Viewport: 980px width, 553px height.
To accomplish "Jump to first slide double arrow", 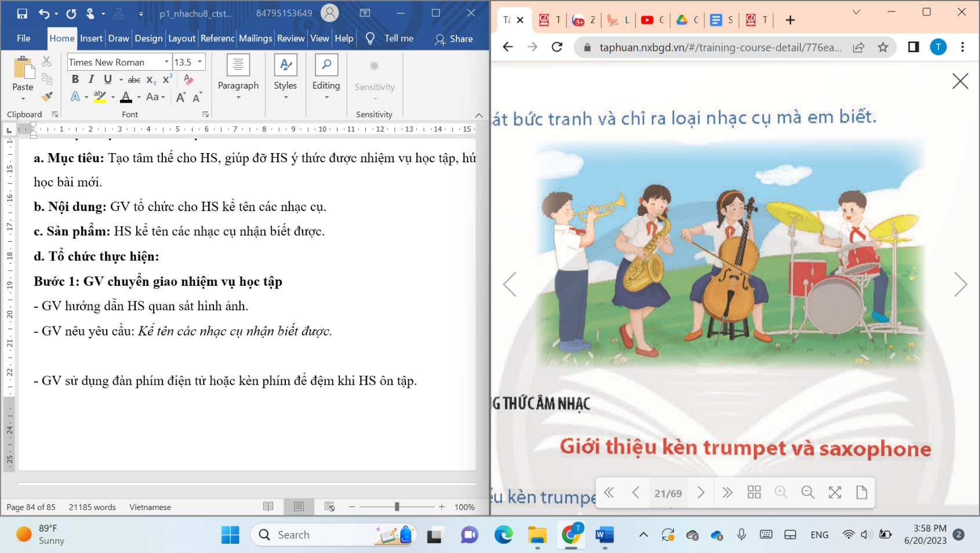I will (609, 493).
